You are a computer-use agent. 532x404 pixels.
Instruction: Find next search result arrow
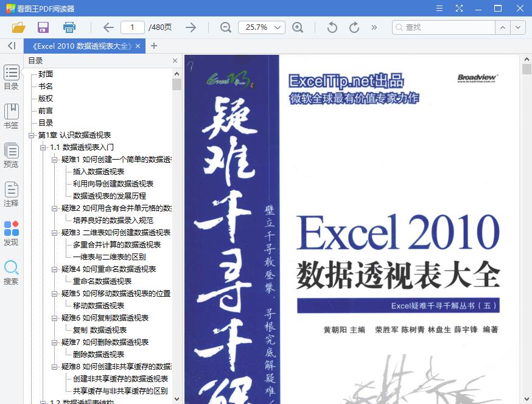pyautogui.click(x=518, y=27)
